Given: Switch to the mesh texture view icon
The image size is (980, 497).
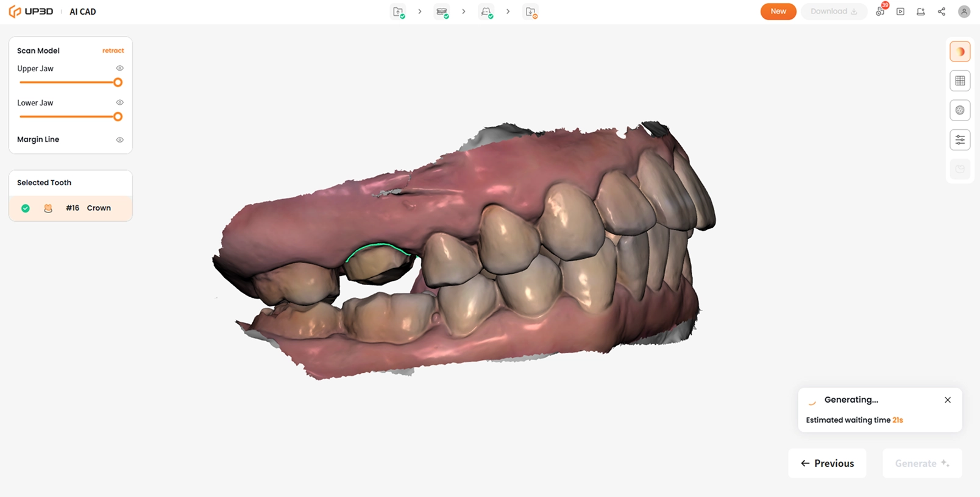Looking at the screenshot, I should [960, 110].
